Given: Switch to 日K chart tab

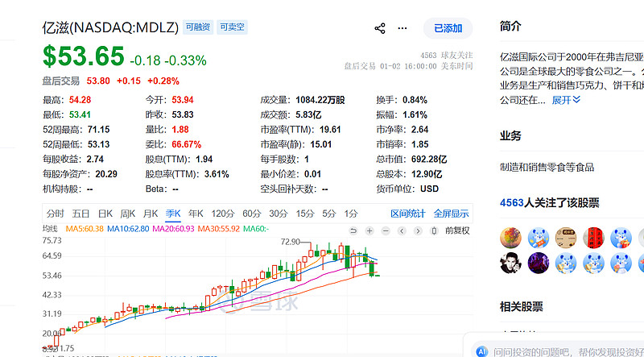Looking at the screenshot, I should 105,214.
